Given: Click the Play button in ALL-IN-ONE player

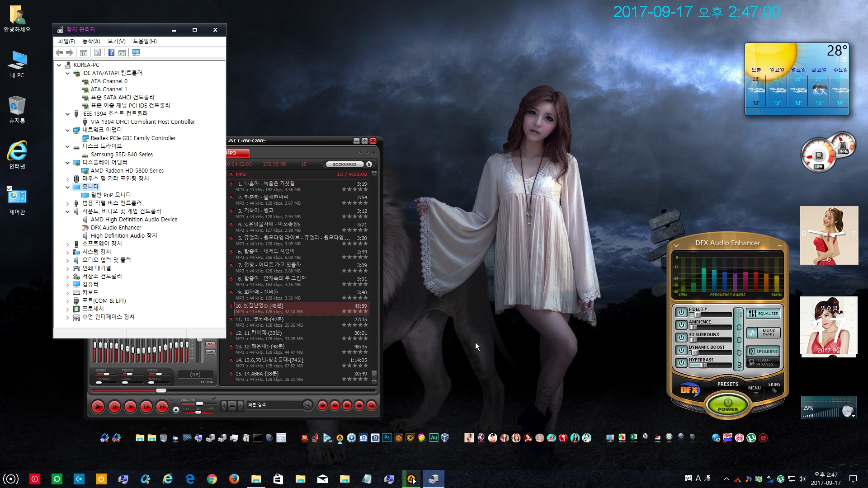Looking at the screenshot, I should click(x=98, y=407).
